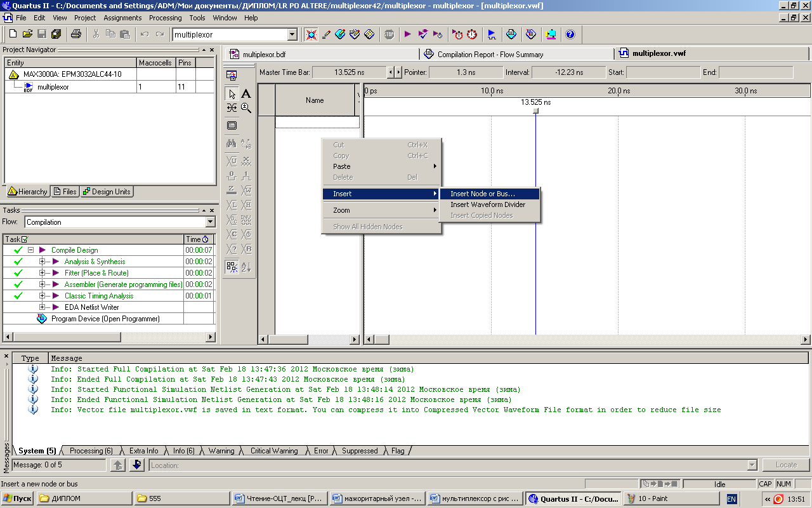The width and height of the screenshot is (812, 508).
Task: Click the New file icon
Action: tap(13, 34)
